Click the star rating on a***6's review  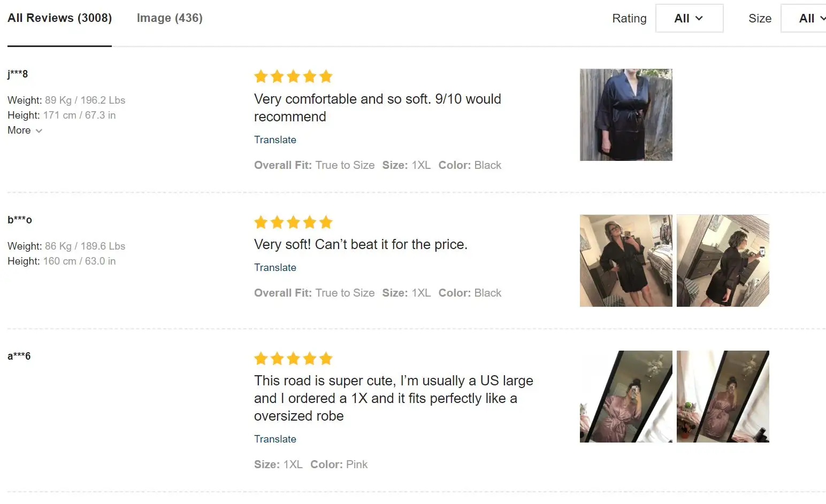(293, 359)
